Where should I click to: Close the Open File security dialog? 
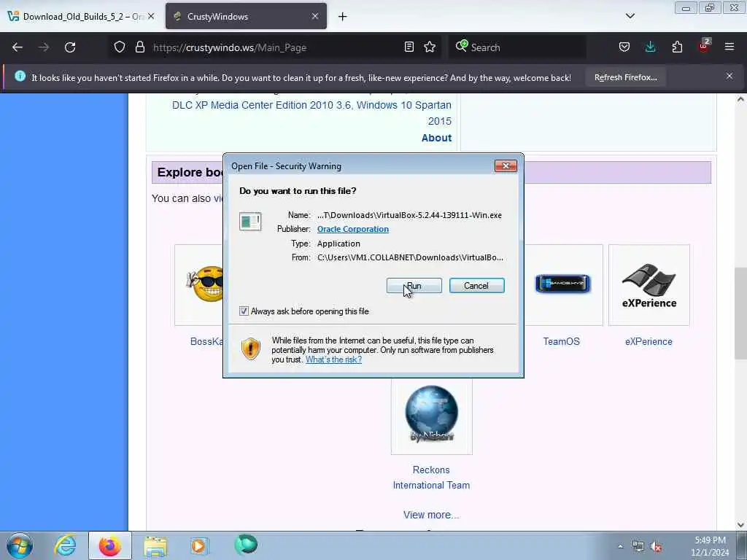coord(506,166)
